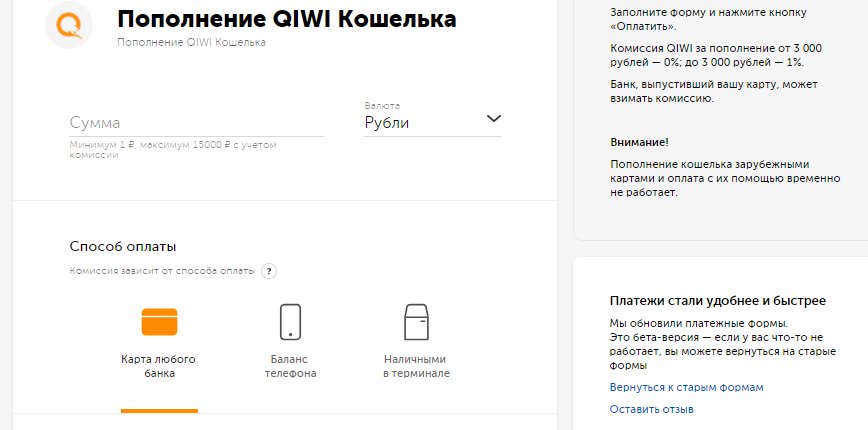Click the Минимум 1 ₽, максимум 15000 ₽ hint
This screenshot has height=430, width=868.
pos(173,150)
